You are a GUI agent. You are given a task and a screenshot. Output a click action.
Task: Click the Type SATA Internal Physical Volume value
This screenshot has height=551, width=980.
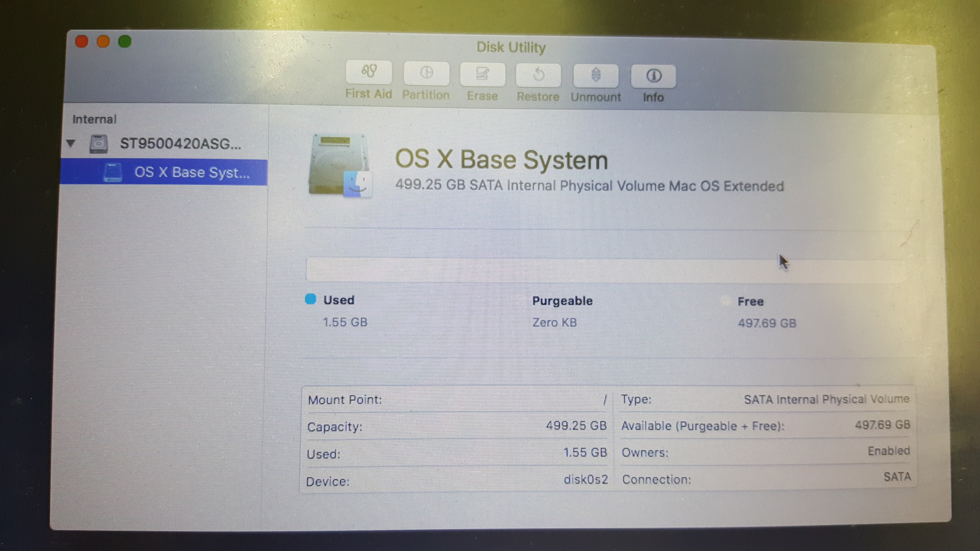point(826,399)
